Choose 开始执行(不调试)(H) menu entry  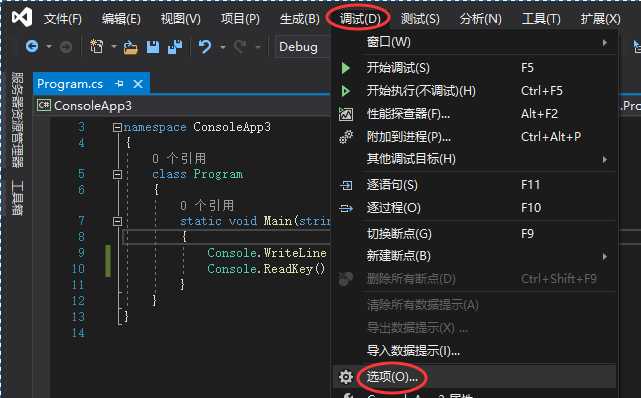pyautogui.click(x=475, y=91)
